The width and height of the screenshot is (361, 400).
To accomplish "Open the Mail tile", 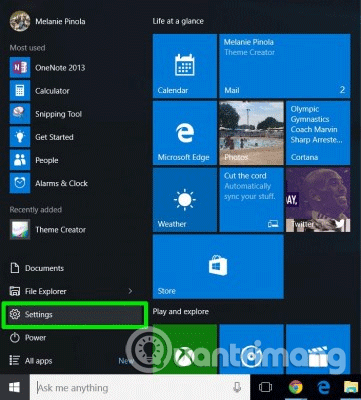I will click(x=285, y=66).
